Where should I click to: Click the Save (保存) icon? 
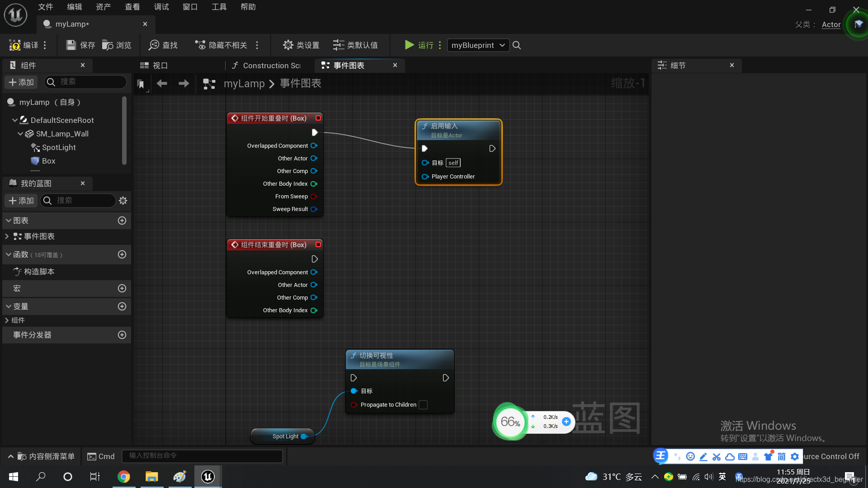tap(71, 45)
